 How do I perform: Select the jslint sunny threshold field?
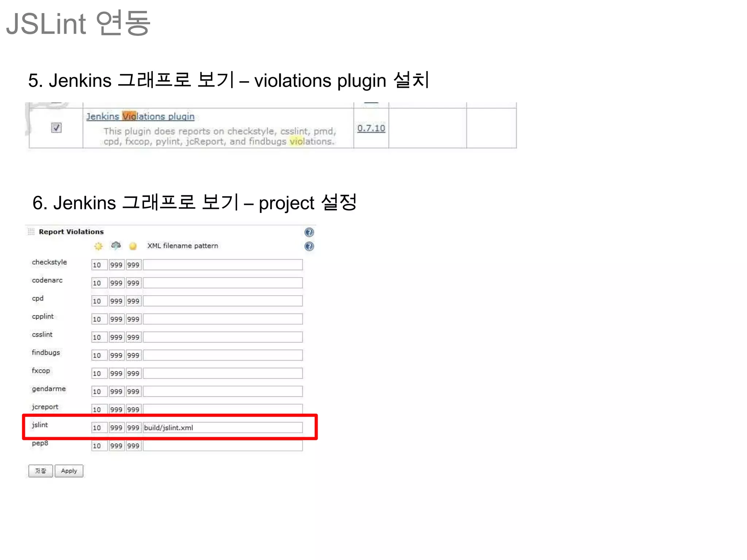pyautogui.click(x=99, y=428)
